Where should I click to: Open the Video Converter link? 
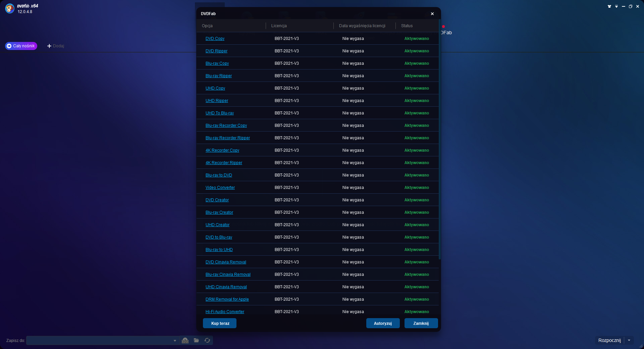[220, 188]
